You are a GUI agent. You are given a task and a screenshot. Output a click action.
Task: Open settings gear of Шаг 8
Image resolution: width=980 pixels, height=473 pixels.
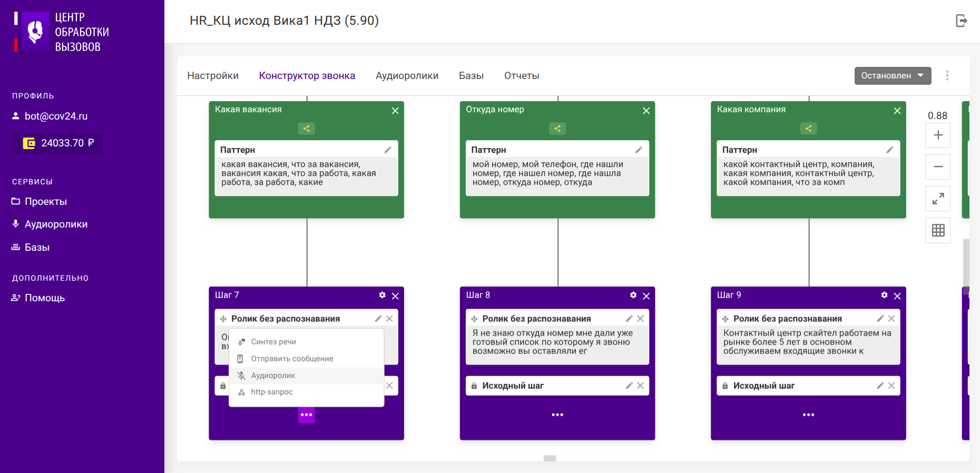[633, 295]
